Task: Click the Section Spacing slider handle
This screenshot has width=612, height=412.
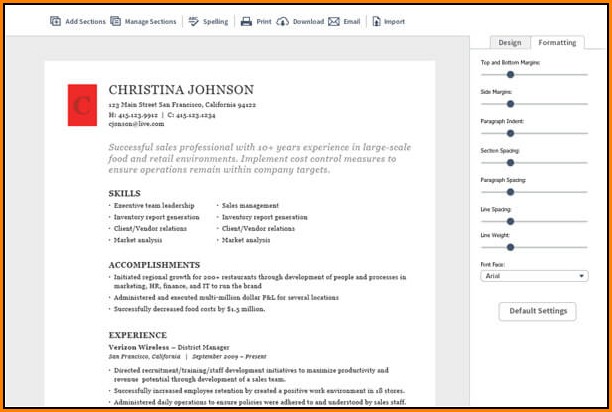Action: point(510,161)
